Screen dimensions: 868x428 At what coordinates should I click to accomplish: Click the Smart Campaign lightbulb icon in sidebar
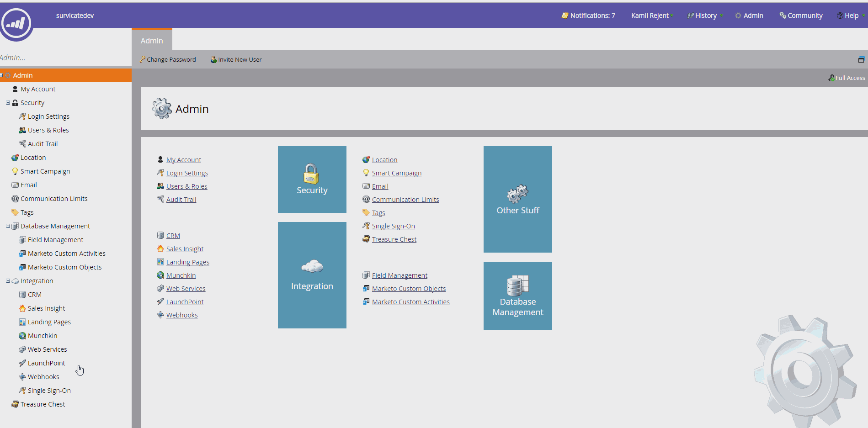tap(15, 171)
